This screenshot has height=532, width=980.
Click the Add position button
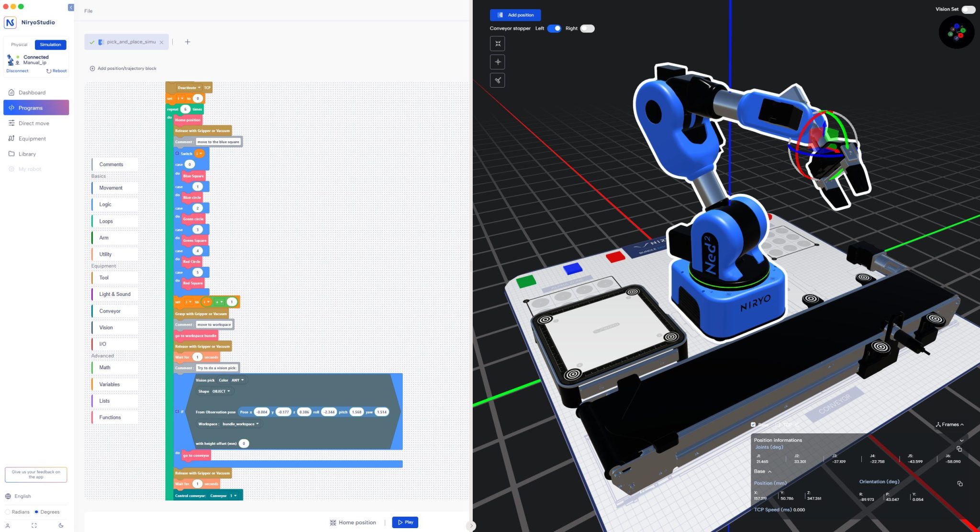click(x=515, y=15)
